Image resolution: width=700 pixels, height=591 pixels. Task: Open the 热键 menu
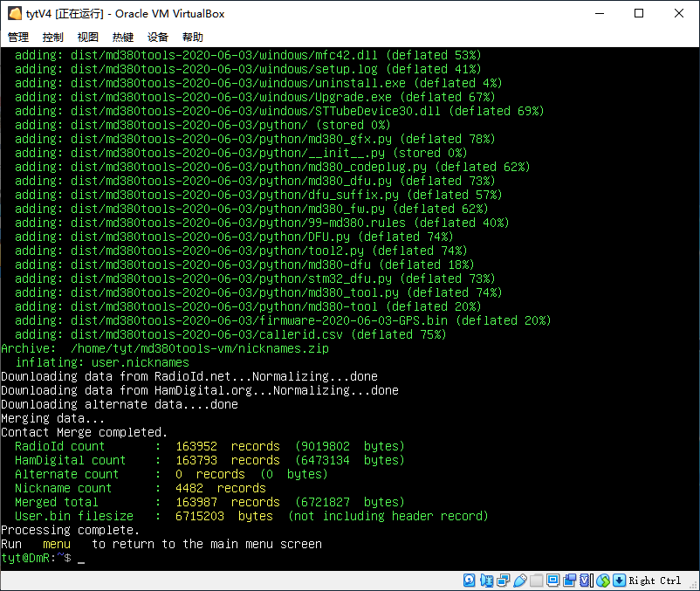point(123,38)
